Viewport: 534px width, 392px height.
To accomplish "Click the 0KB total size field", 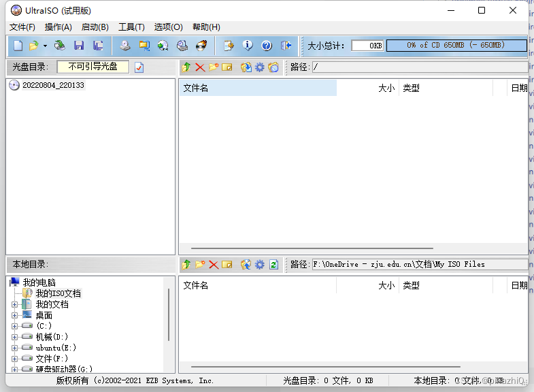I will pos(367,46).
